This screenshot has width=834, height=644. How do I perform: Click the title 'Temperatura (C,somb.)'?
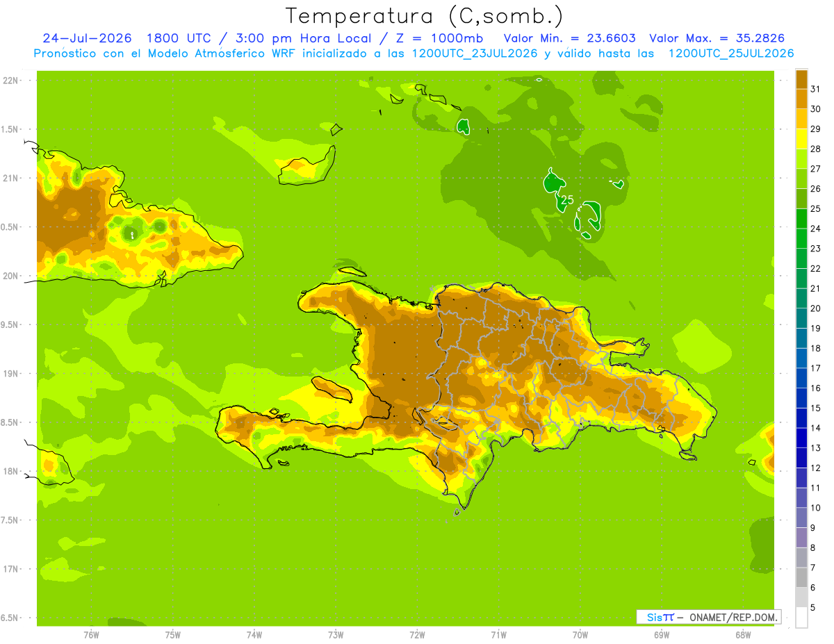(x=425, y=16)
